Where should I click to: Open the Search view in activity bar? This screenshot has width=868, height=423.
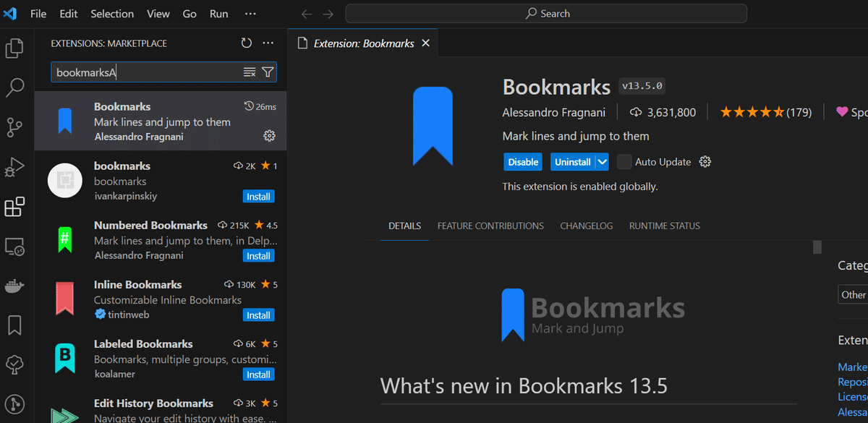[14, 88]
